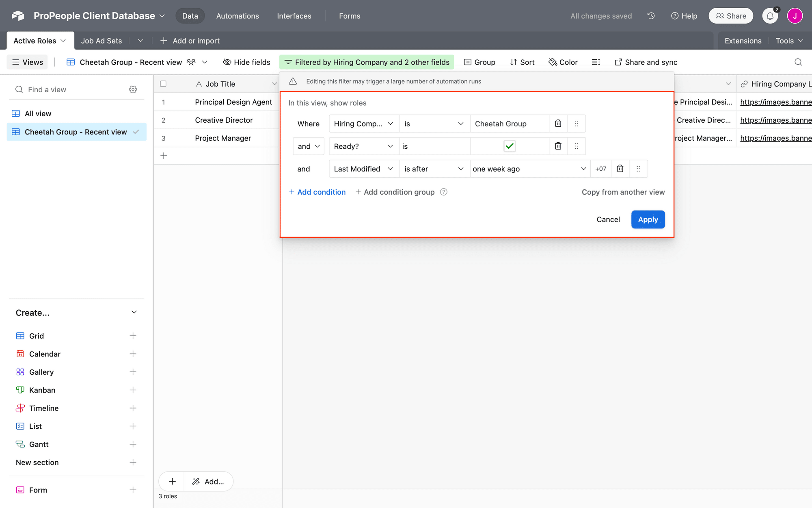812x508 pixels.
Task: Check the select-all rows checkbox
Action: (x=163, y=84)
